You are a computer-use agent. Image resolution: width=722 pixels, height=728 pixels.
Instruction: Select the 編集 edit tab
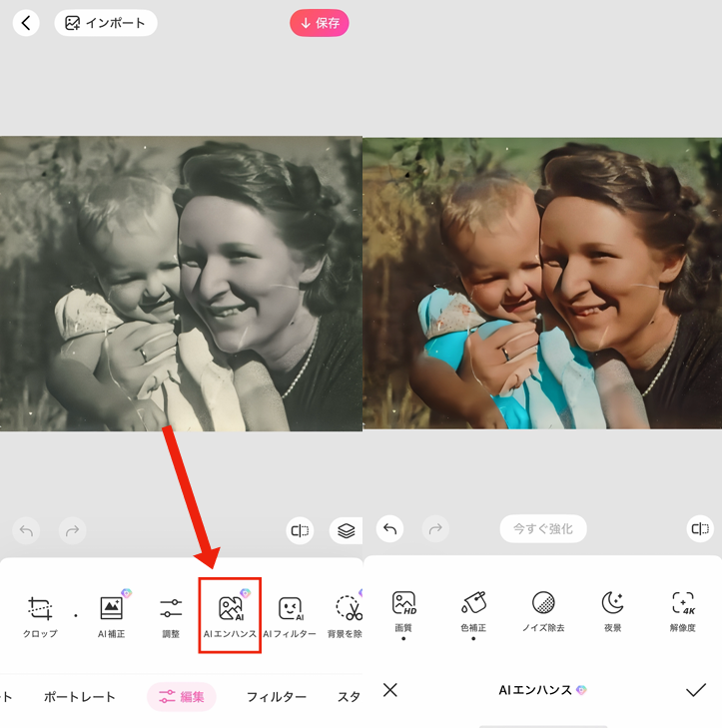[182, 697]
